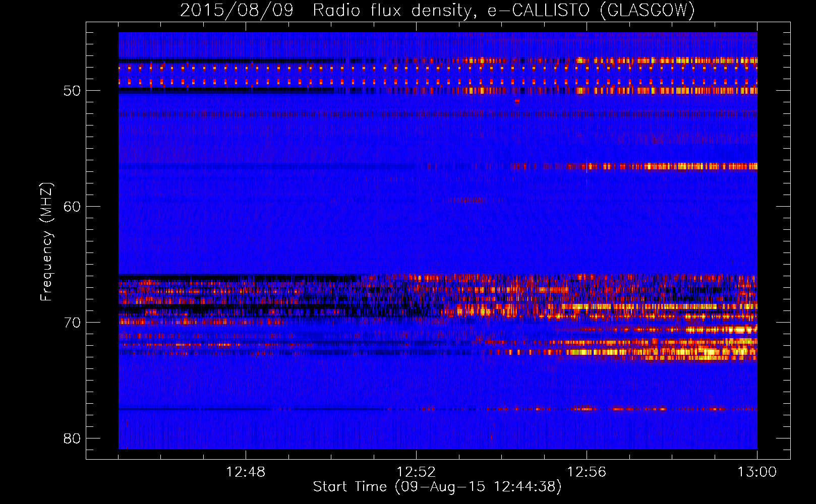Click the isolated red spot just below 50 MHz
This screenshot has width=816, height=504.
click(517, 101)
